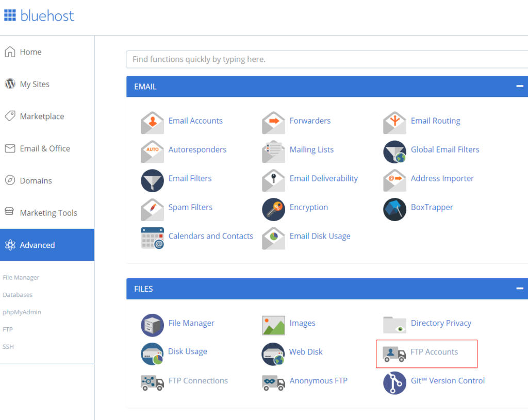Click the Email Accounts envelope icon
Screen dimensions: 528x420
pos(152,123)
